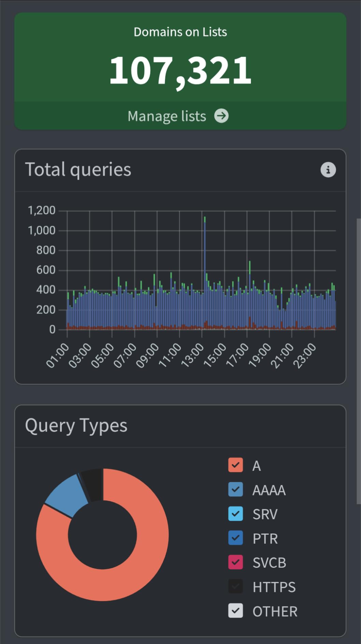The width and height of the screenshot is (361, 644).
Task: Click the page's vertical scrollbar thumb
Action: [358, 361]
